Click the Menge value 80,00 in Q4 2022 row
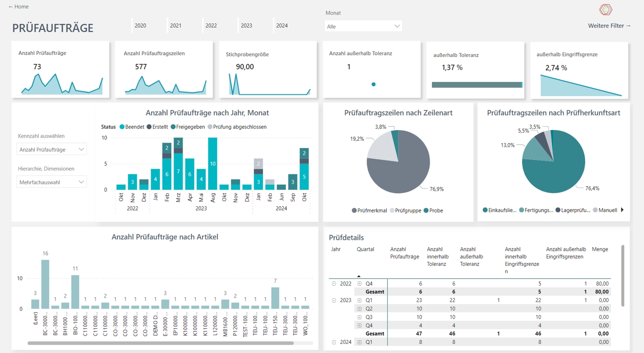 [x=602, y=284]
